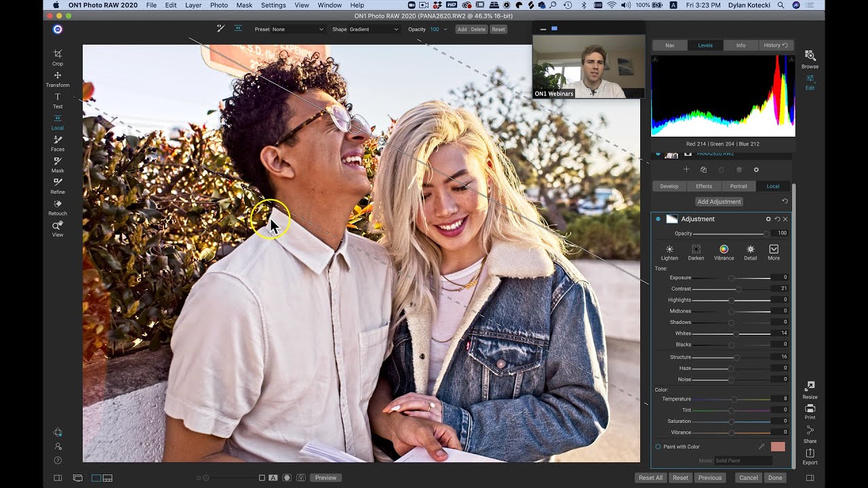Select the Text tool
868x488 pixels.
58,100
